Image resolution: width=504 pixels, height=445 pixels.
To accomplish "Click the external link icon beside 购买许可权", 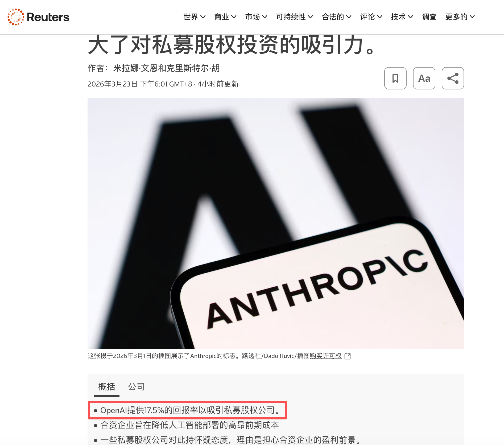I will coord(348,356).
